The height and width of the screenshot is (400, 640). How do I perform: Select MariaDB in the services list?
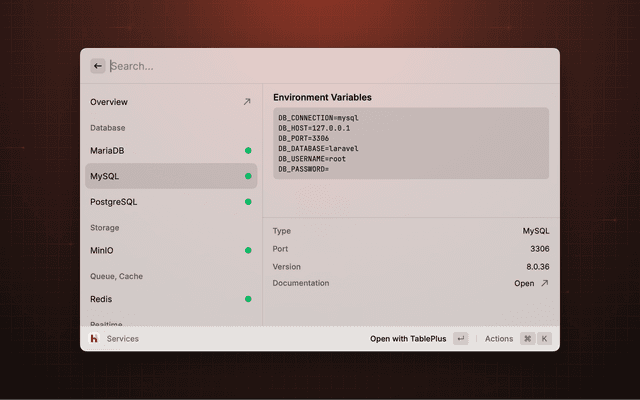(x=108, y=151)
